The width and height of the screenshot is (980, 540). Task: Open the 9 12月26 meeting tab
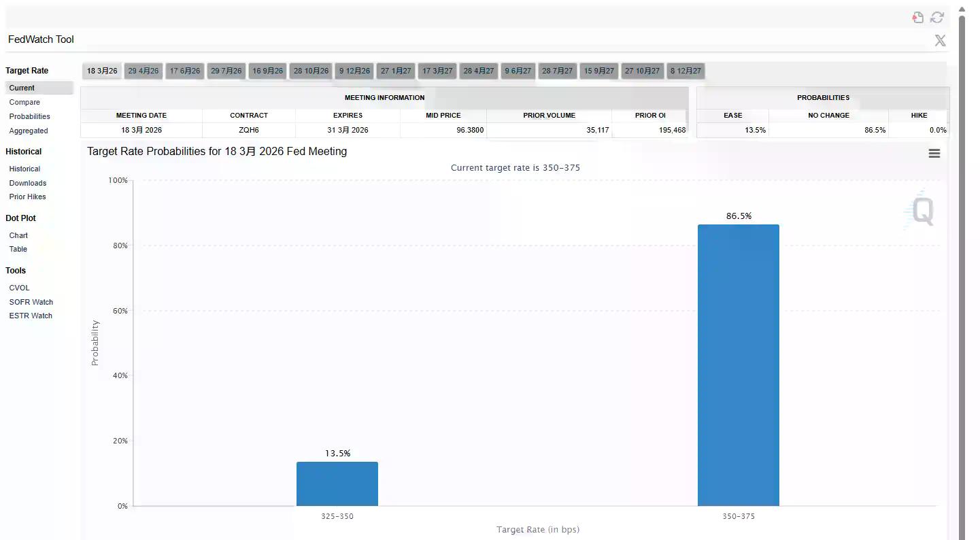click(x=354, y=71)
